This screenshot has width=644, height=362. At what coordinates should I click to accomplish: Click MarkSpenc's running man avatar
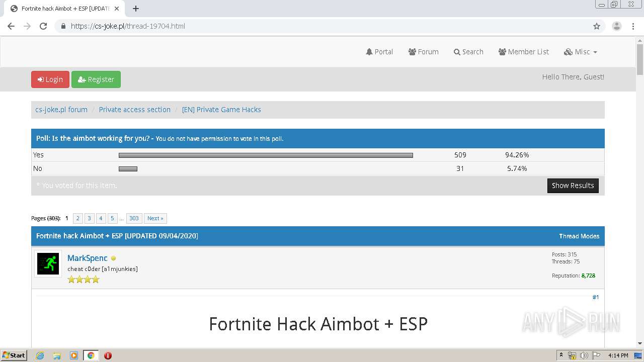(48, 263)
